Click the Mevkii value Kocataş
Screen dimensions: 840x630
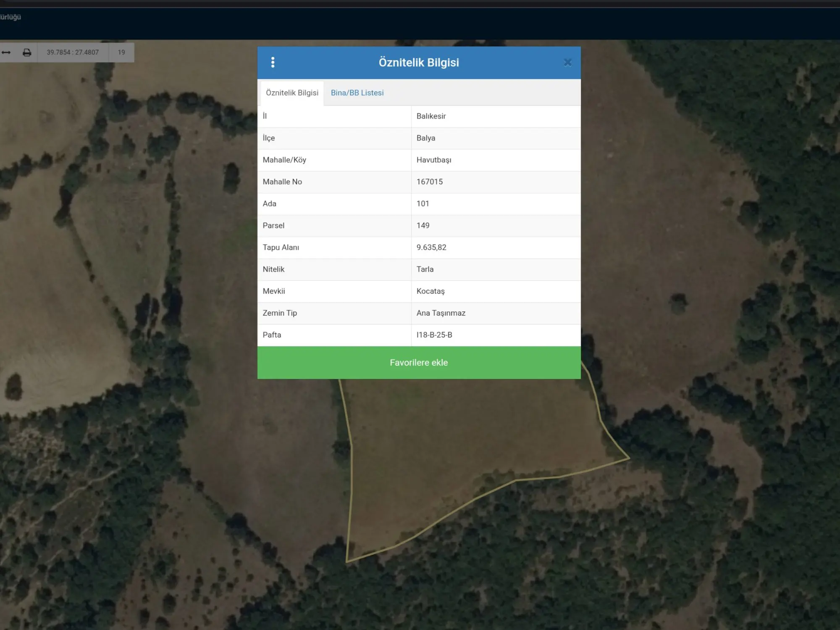[x=430, y=291]
